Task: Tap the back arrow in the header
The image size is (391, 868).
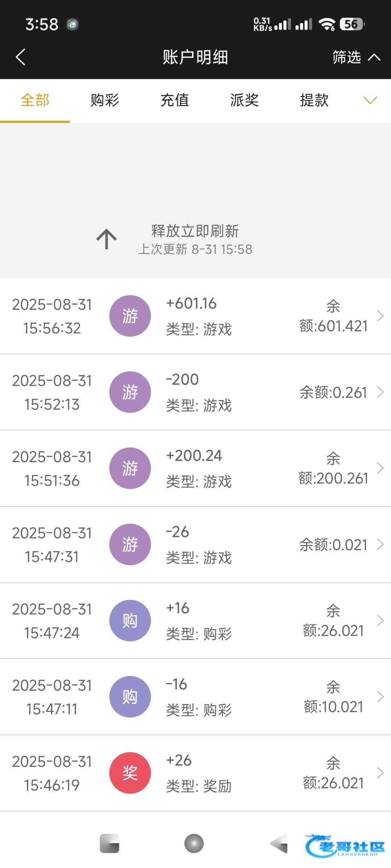Action: [x=21, y=57]
